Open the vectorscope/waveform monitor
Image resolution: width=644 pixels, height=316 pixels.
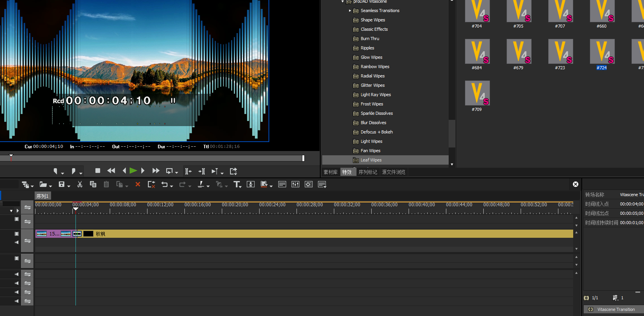(309, 184)
